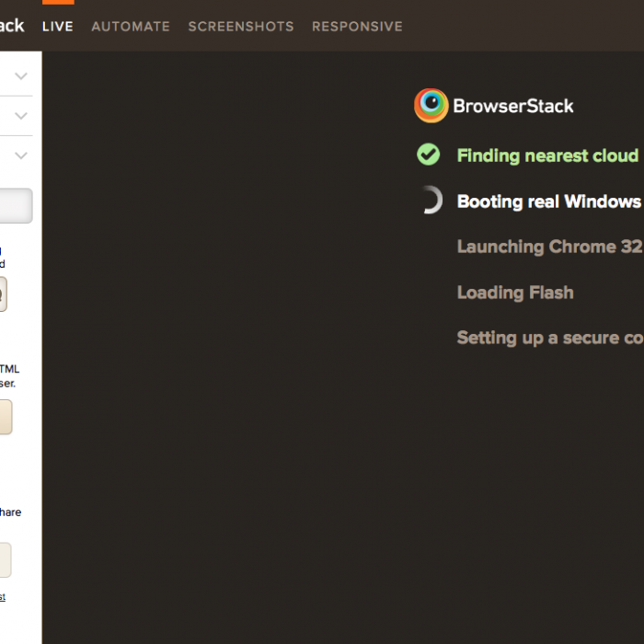Screen dimensions: 644x644
Task: Click the Loading Flash step
Action: [515, 293]
